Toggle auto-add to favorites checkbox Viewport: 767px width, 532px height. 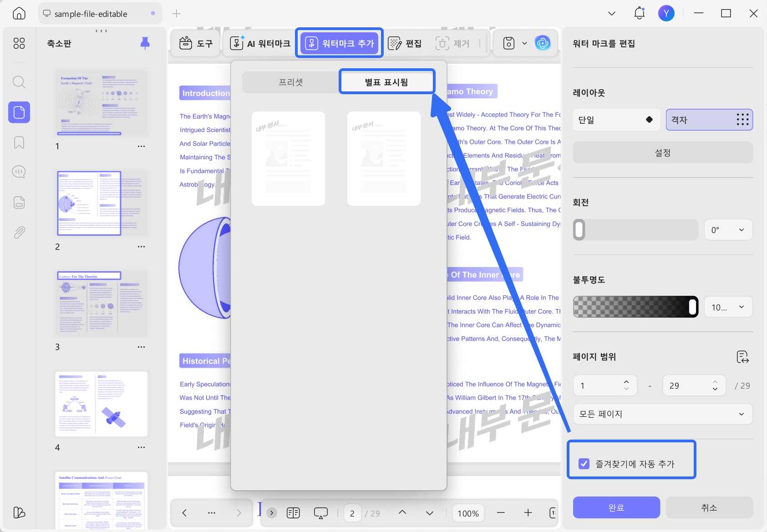pos(584,464)
